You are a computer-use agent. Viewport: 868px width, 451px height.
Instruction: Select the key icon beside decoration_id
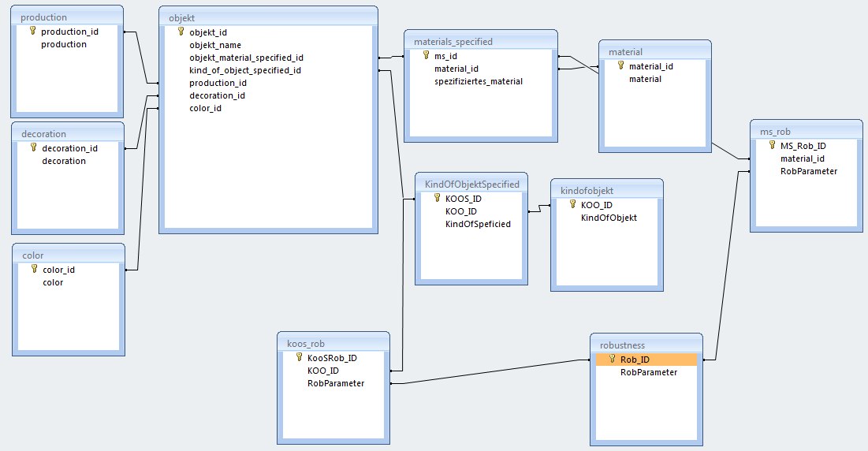(x=33, y=147)
